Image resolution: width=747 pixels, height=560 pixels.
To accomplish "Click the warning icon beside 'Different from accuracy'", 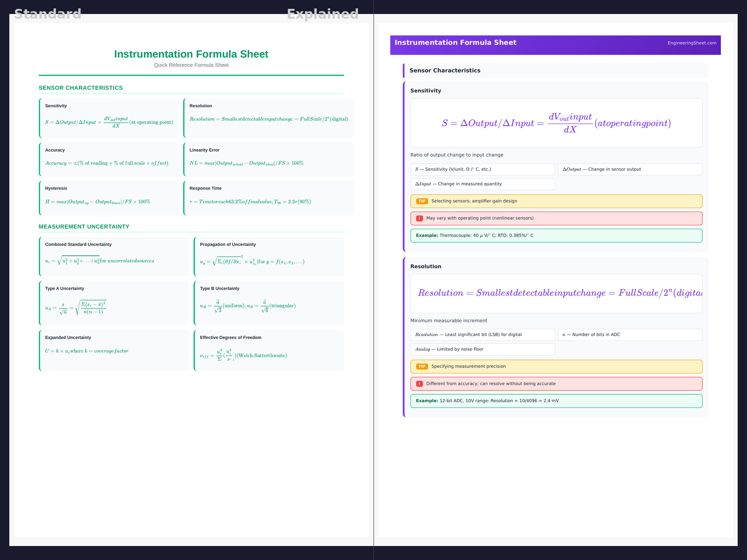I will coord(419,384).
